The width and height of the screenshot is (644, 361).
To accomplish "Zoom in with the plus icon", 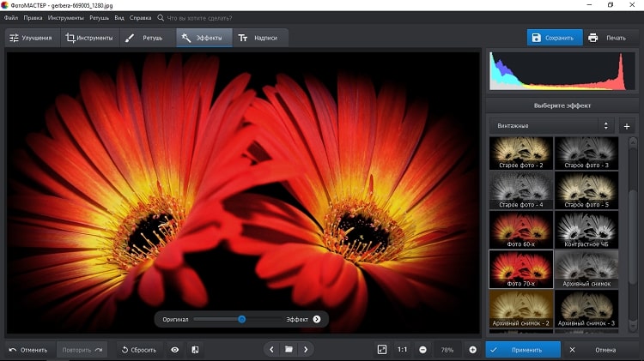I will [472, 350].
